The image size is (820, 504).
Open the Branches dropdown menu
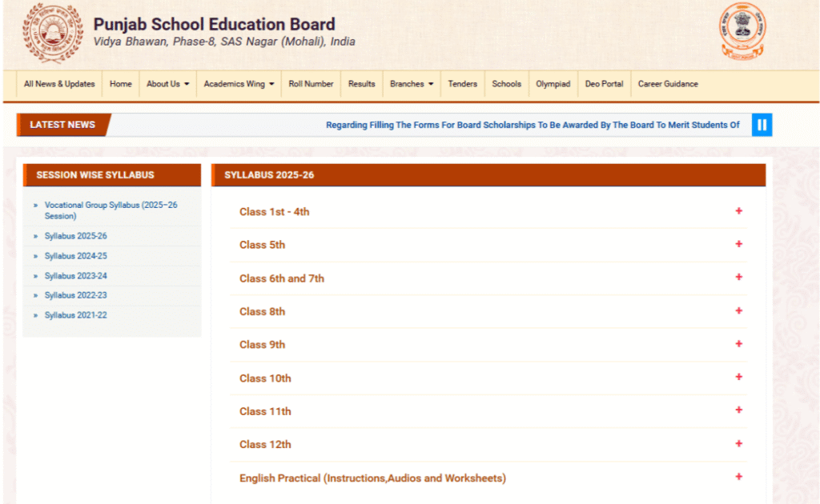[x=412, y=84]
